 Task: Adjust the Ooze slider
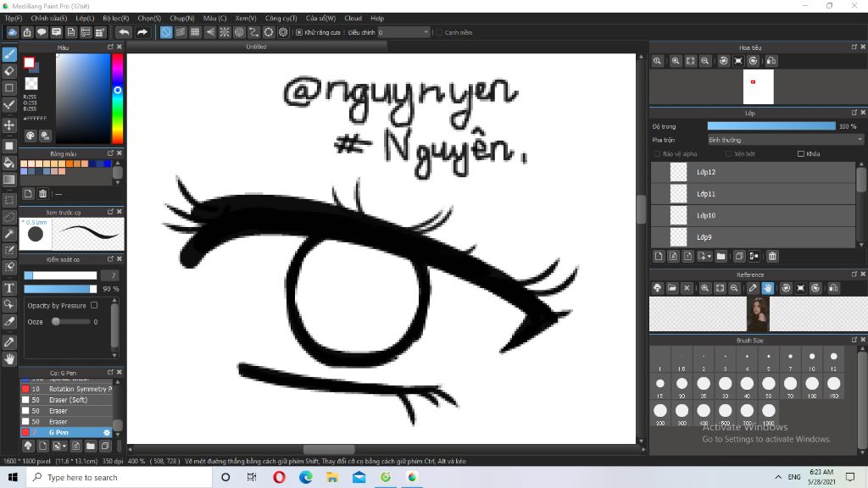70,321
